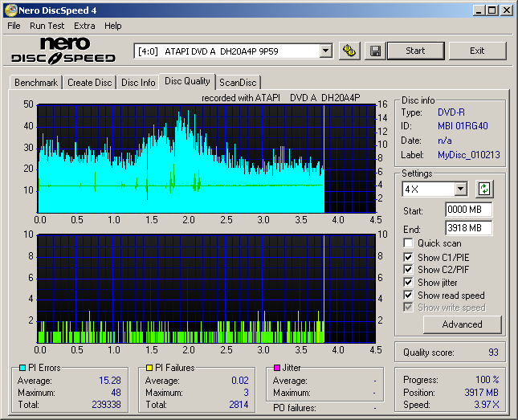Click PI Errors maximum 48
The height and width of the screenshot is (420, 518).
coord(116,393)
